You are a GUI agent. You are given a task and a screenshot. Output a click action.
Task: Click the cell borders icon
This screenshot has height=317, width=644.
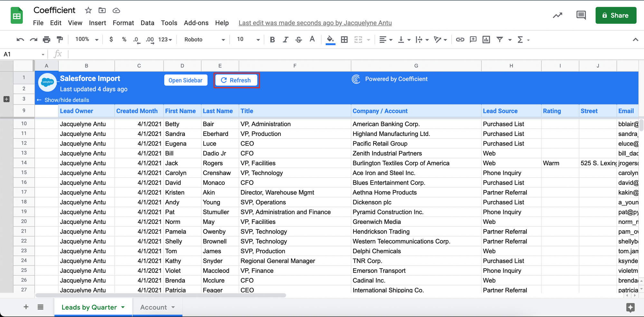point(344,40)
